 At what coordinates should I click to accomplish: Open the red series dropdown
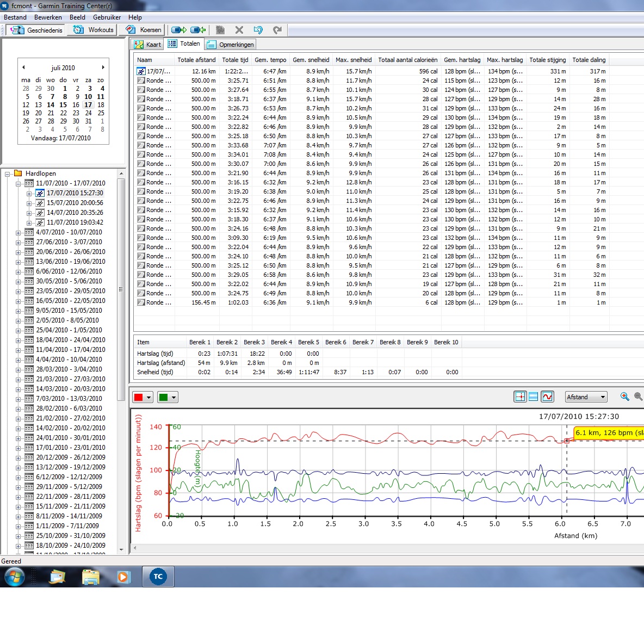[x=148, y=397]
